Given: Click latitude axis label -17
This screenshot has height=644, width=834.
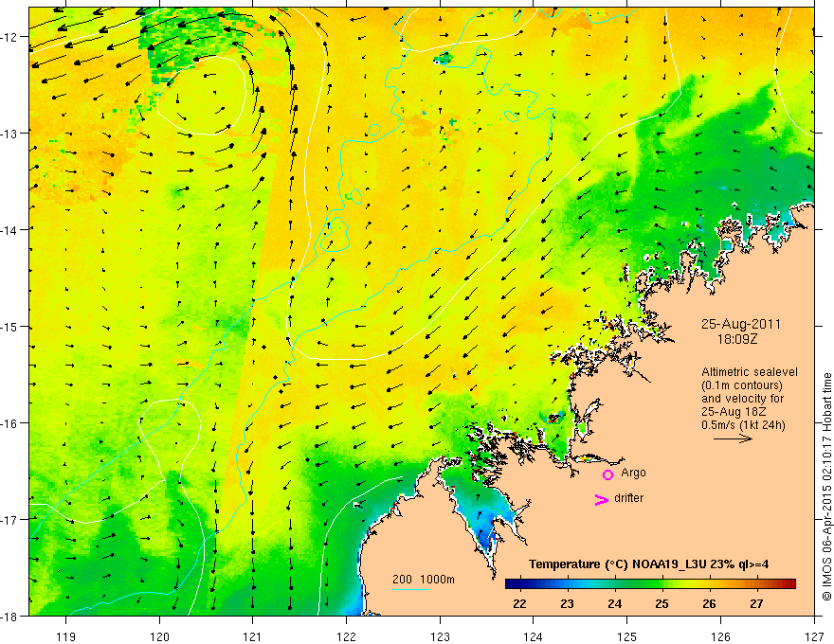Looking at the screenshot, I should [9, 520].
